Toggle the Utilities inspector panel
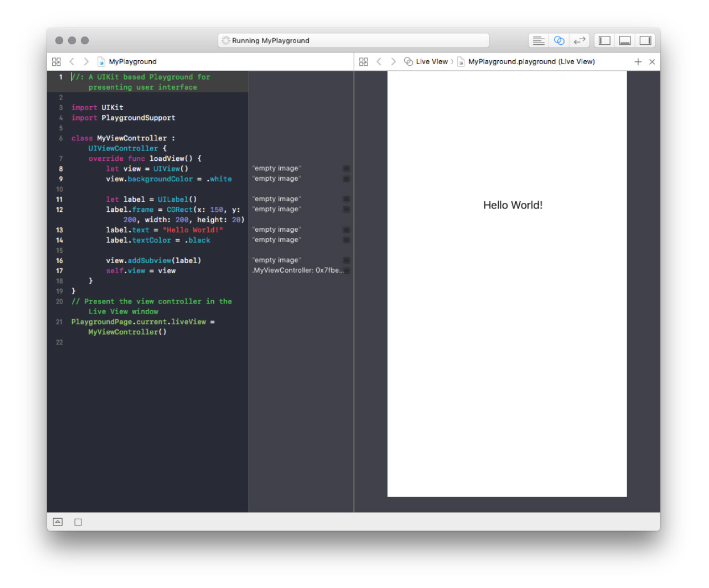This screenshot has height=588, width=709. (x=645, y=41)
